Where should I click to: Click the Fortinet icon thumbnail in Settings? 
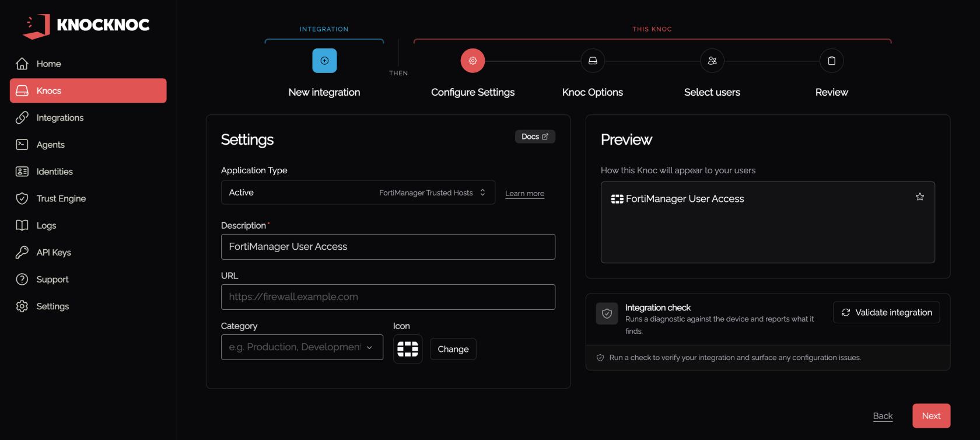pyautogui.click(x=408, y=349)
